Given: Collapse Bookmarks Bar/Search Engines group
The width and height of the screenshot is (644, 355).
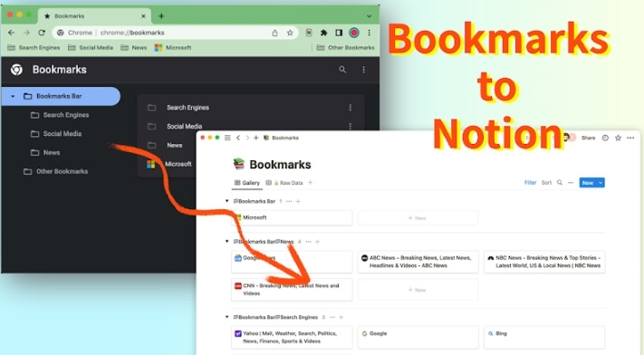Looking at the screenshot, I should (x=226, y=317).
